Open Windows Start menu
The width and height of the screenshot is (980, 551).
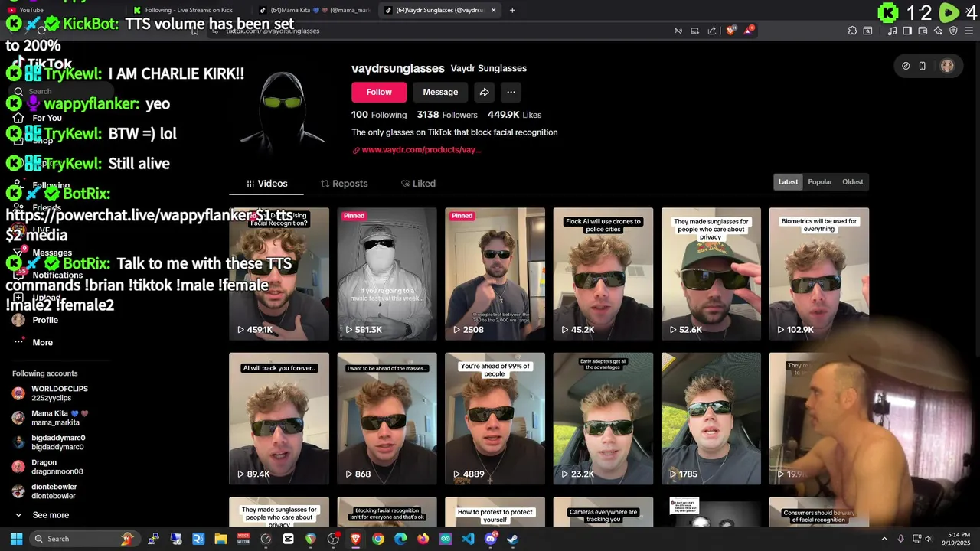(16, 539)
